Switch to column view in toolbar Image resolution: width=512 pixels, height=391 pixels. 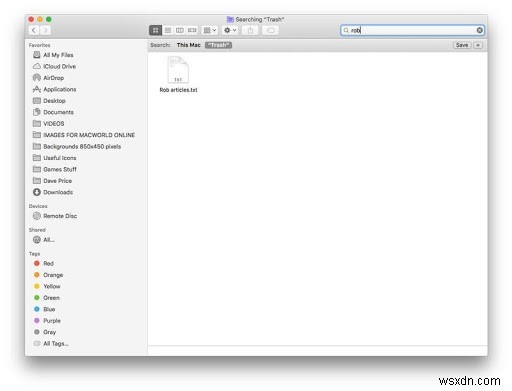(180, 30)
